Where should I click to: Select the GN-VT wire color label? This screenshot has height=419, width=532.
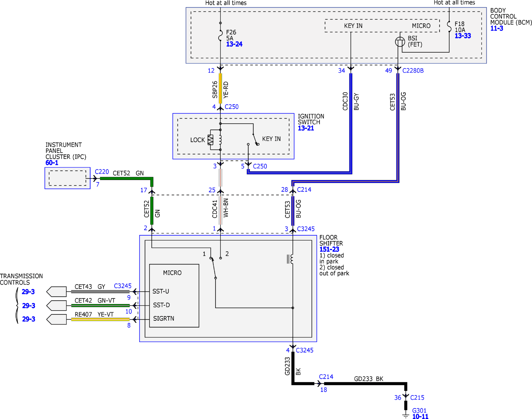[x=106, y=301]
